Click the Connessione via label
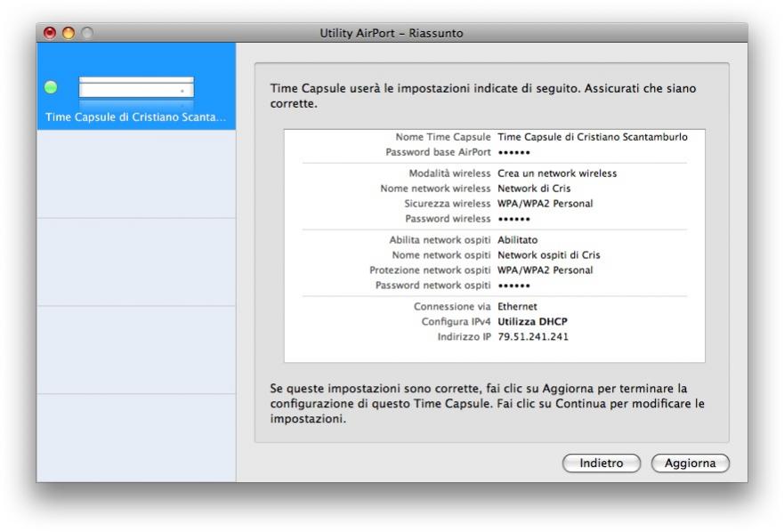Viewport: 784px width, 532px height. pyautogui.click(x=452, y=307)
